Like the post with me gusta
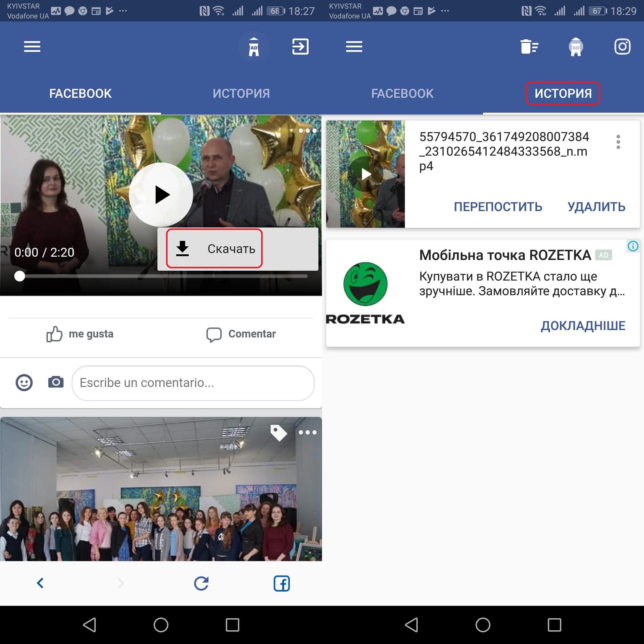 point(80,334)
